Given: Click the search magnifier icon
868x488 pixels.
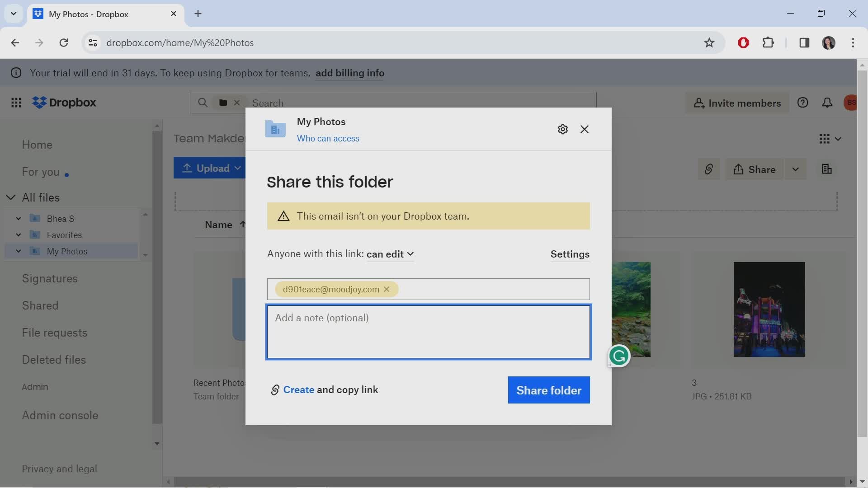Looking at the screenshot, I should [203, 103].
